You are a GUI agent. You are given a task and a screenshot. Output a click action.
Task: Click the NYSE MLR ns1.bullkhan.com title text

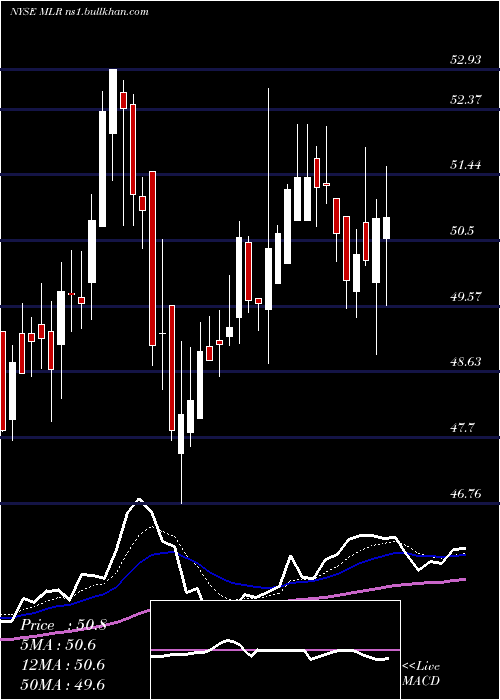click(79, 12)
